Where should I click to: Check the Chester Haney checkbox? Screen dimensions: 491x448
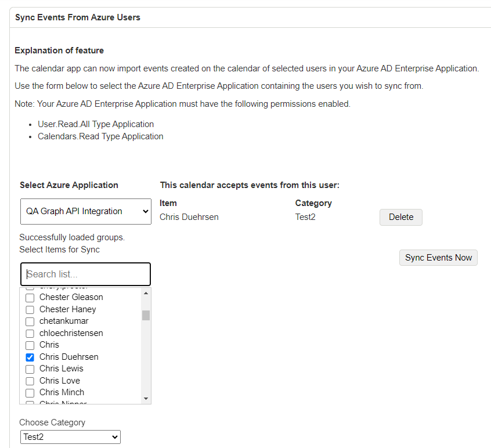[x=30, y=310]
